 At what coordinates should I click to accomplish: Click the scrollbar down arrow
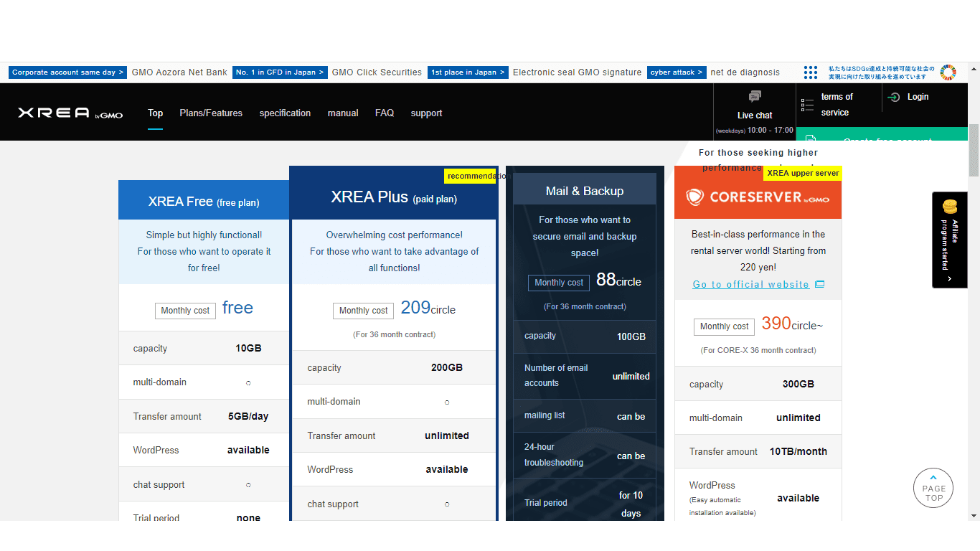tap(974, 515)
